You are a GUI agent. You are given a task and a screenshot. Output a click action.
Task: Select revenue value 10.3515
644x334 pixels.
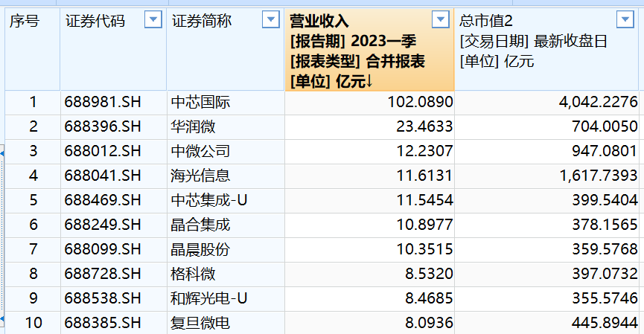point(424,249)
